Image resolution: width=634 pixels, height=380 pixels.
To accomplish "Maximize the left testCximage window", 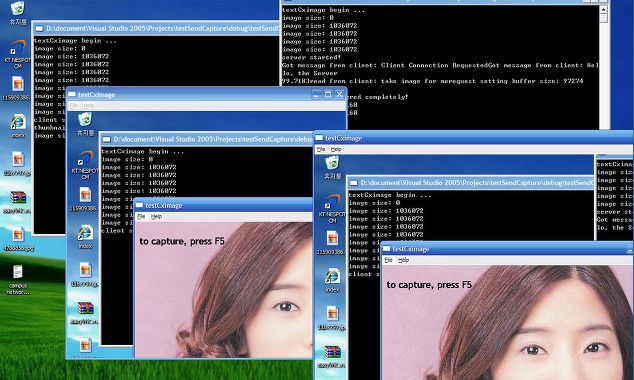I will pos(328,95).
